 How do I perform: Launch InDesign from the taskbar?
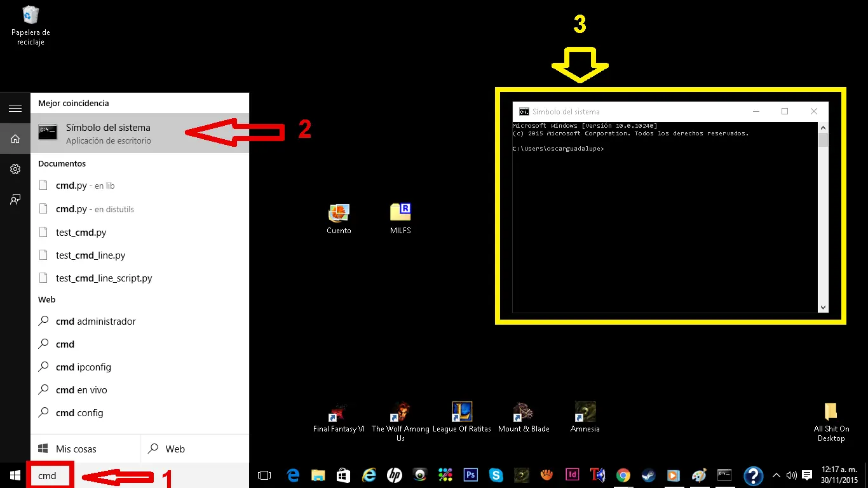click(573, 475)
